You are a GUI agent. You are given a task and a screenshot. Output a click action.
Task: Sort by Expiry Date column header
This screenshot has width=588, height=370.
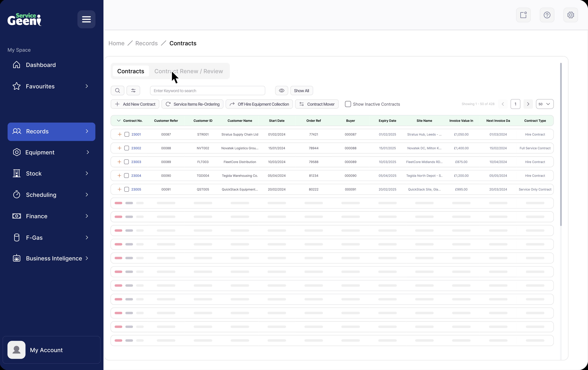(387, 121)
